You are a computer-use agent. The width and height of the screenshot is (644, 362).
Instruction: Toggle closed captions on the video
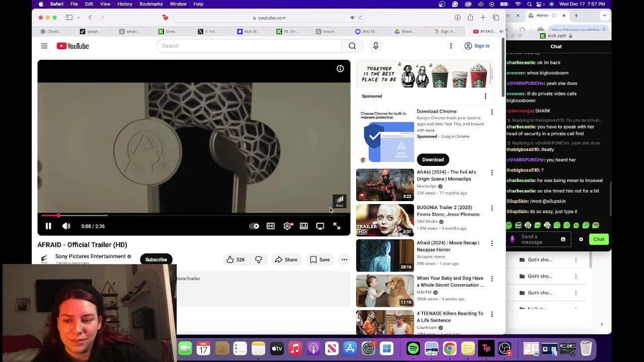pyautogui.click(x=271, y=226)
